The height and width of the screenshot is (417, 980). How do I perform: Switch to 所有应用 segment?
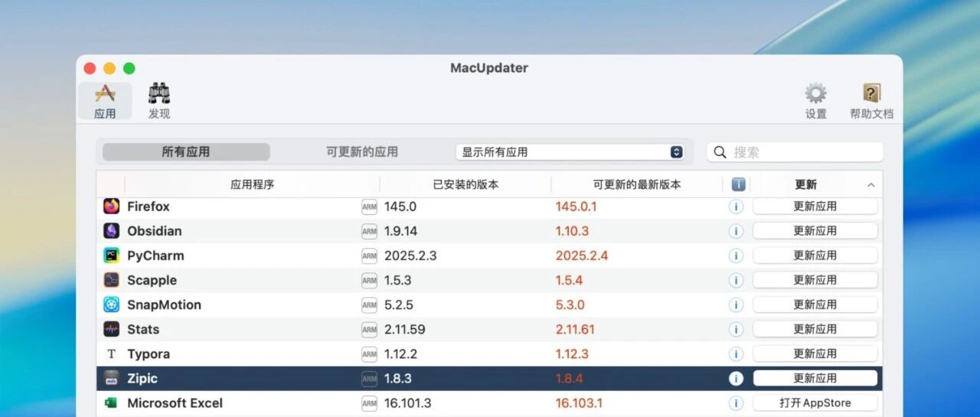186,152
